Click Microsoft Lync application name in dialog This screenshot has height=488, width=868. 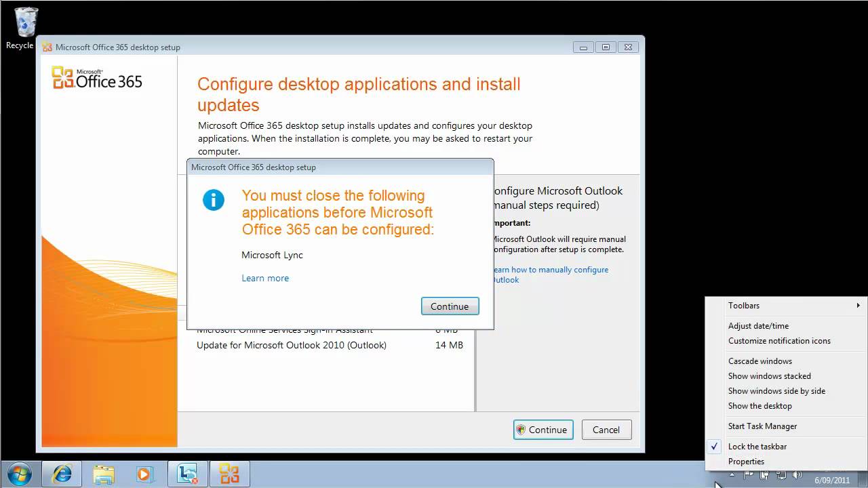[x=272, y=255]
